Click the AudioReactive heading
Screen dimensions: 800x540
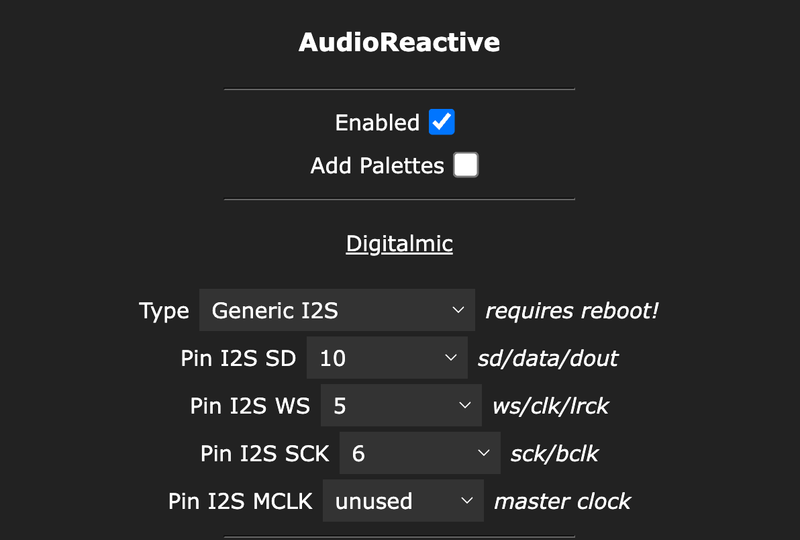(399, 42)
